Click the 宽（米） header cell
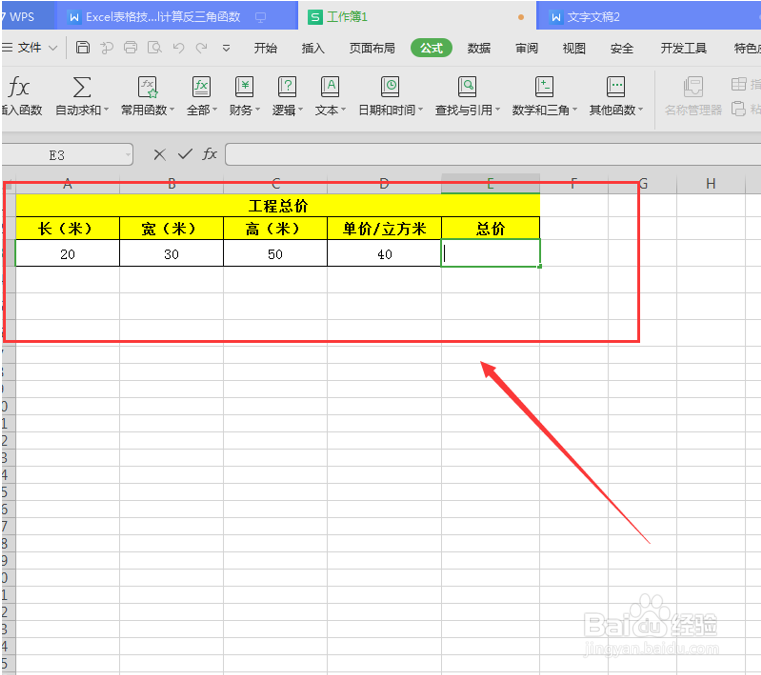 [171, 228]
